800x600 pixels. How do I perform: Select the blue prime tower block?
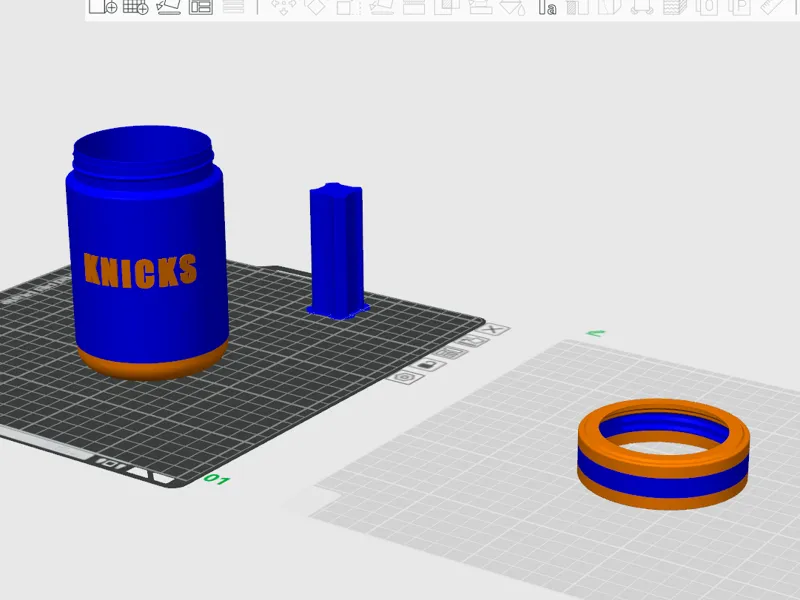(337, 251)
